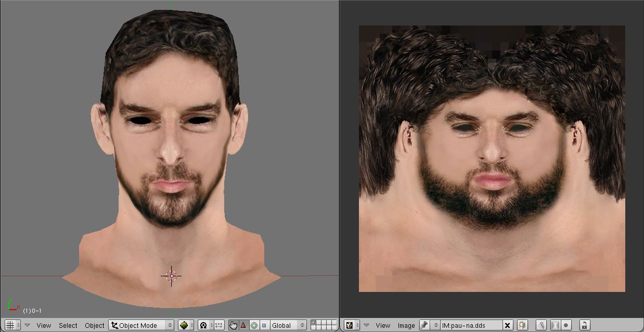Click the first layer button in layer grid
The image size is (644, 332).
[313, 323]
